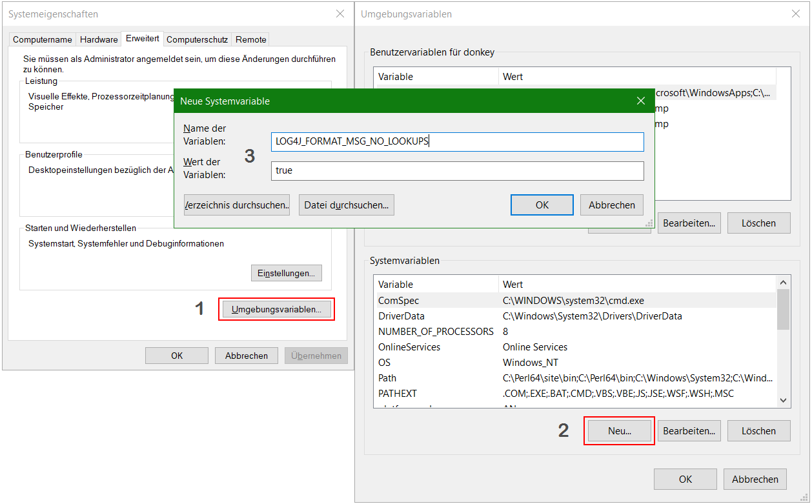Click Neu to create a system variable

coord(618,430)
